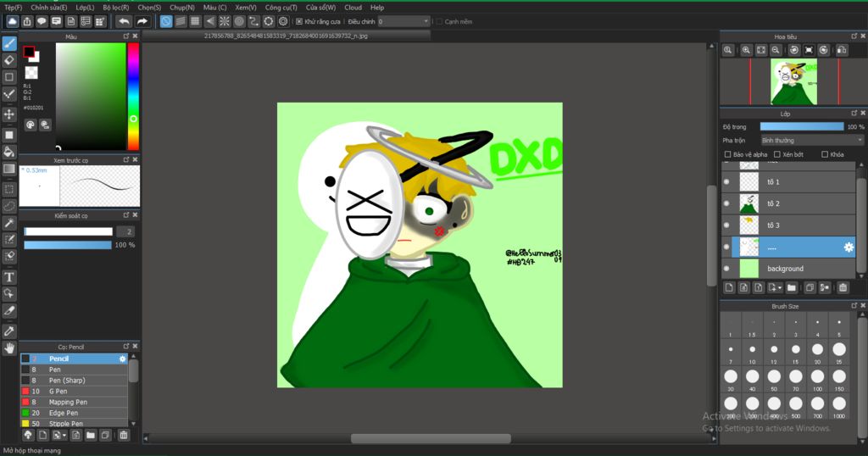
Task: Enable the concentric circle snap guide
Action: 239,21
